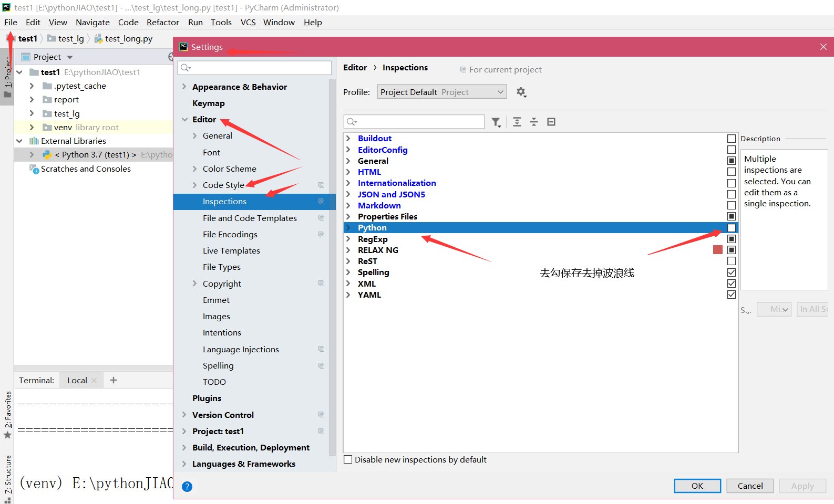The image size is (834, 504).
Task: Uncheck the Python inspections checkbox
Action: 732,228
